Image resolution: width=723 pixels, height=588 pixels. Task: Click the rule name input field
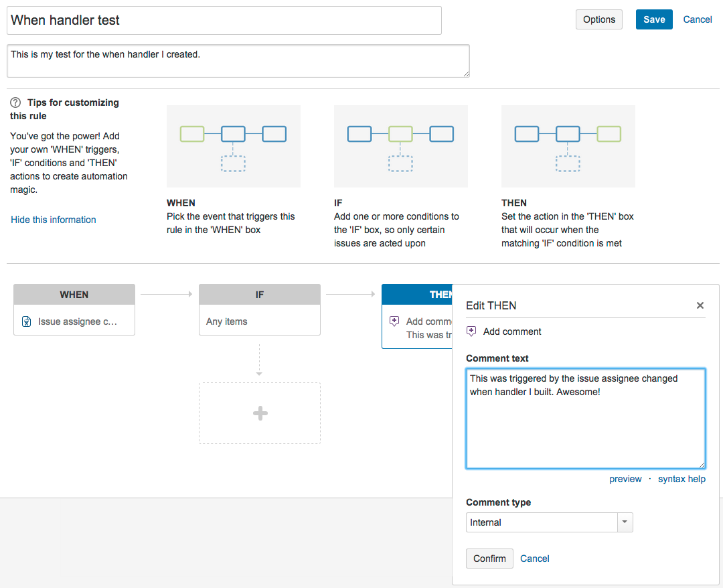(x=224, y=20)
